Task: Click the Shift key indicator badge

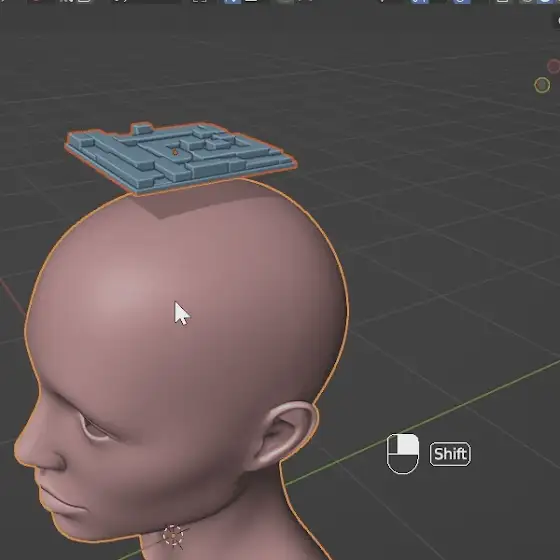Action: 450,454
